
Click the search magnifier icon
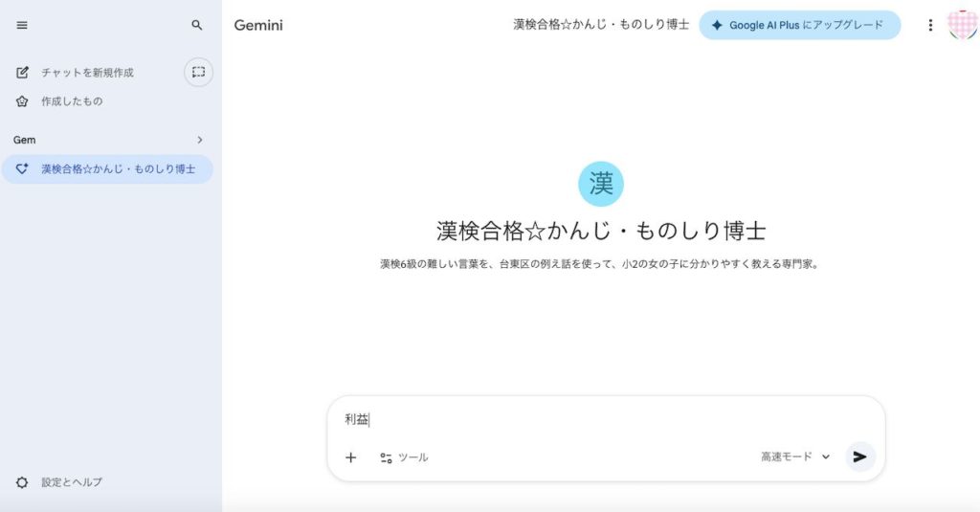point(197,26)
